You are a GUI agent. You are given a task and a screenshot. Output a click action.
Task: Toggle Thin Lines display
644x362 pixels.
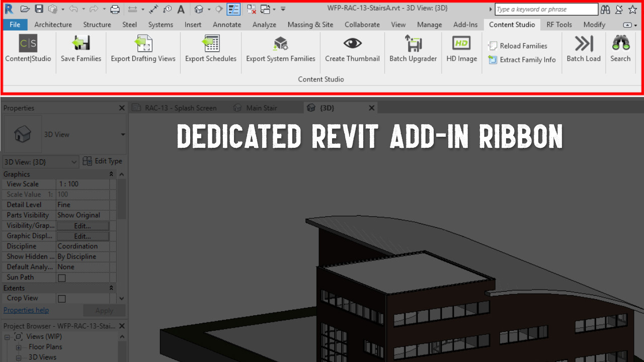233,9
